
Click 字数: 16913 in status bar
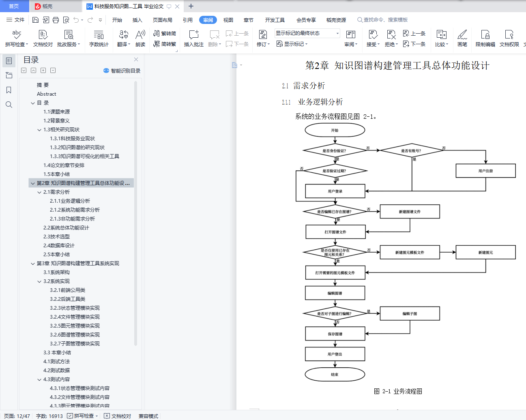(x=49, y=416)
